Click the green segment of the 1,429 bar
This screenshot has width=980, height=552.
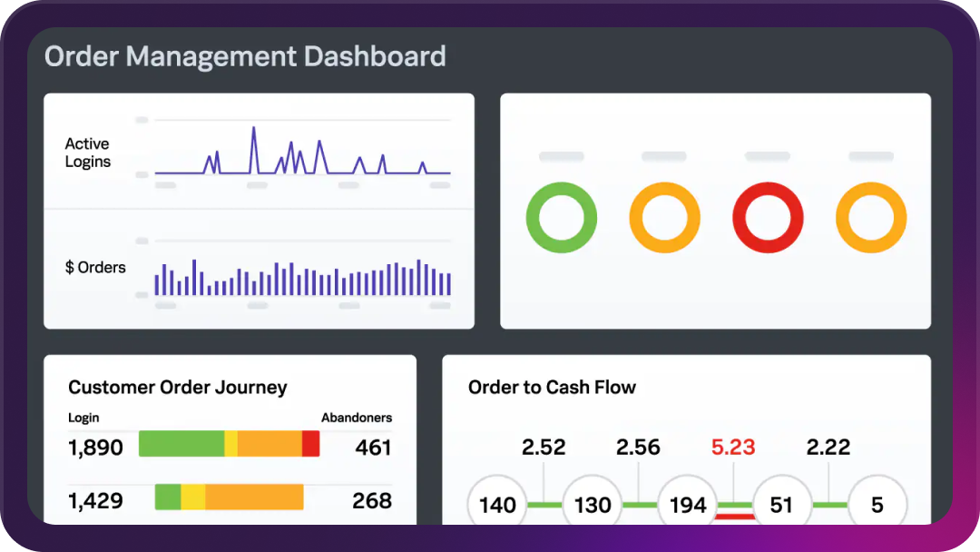(169, 498)
